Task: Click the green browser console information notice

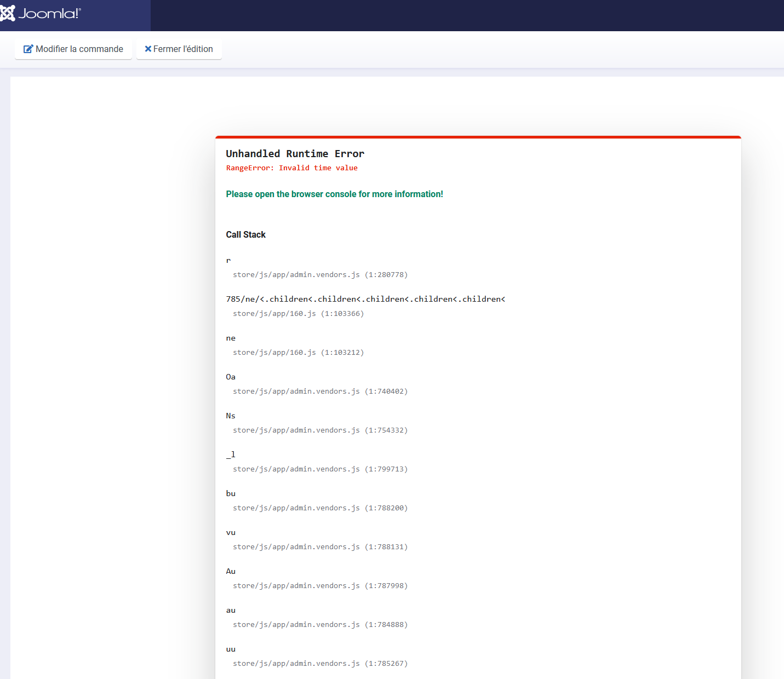Action: pos(334,194)
